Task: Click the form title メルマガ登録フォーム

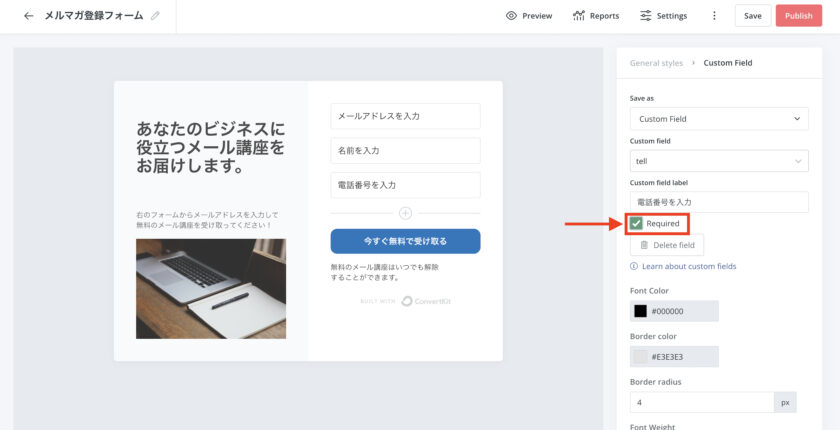Action: point(94,16)
